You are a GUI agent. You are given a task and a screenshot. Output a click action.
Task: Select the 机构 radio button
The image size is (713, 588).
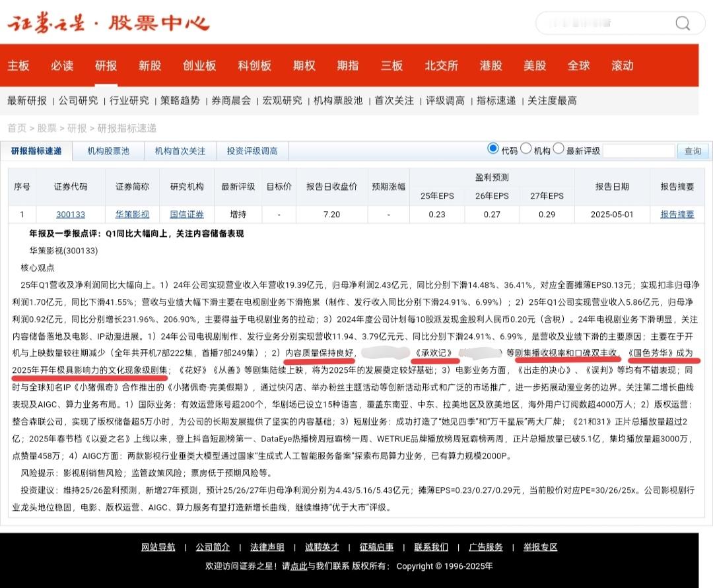pyautogui.click(x=526, y=148)
